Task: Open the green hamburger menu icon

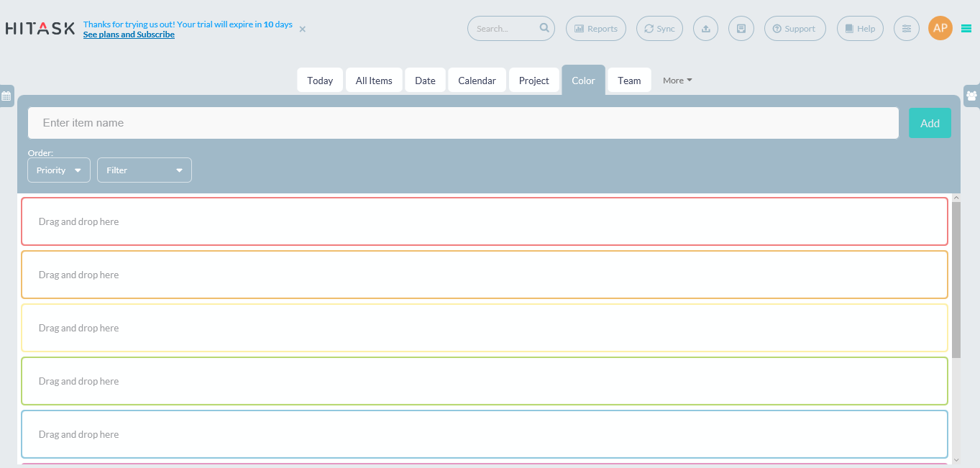Action: (966, 29)
